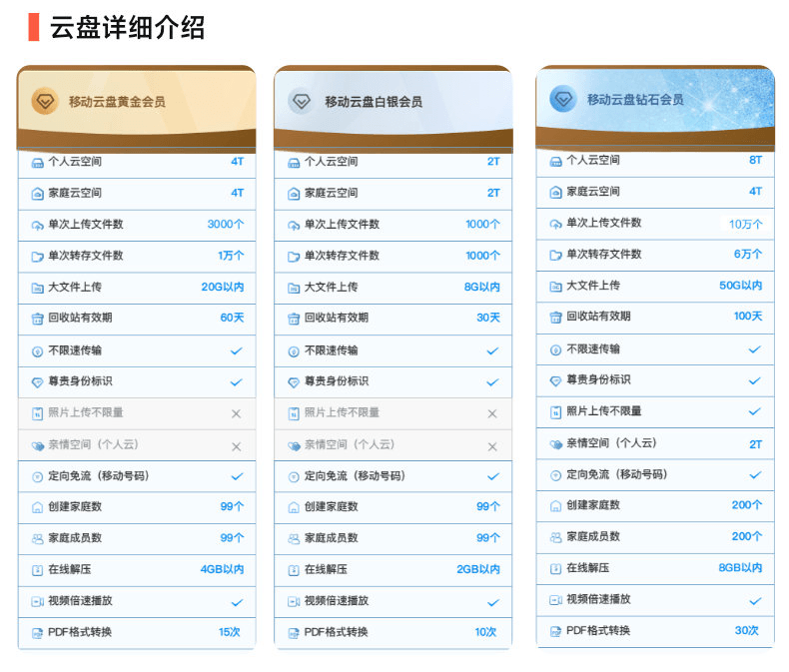Image resolution: width=789 pixels, height=672 pixels.
Task: Click the silver member diamond badge icon
Action: (301, 101)
